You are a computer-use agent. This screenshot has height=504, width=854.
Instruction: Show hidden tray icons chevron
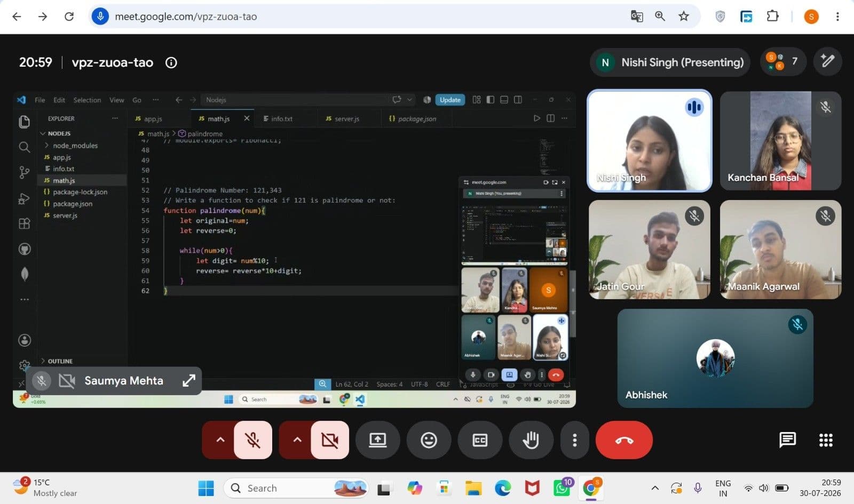(x=655, y=488)
